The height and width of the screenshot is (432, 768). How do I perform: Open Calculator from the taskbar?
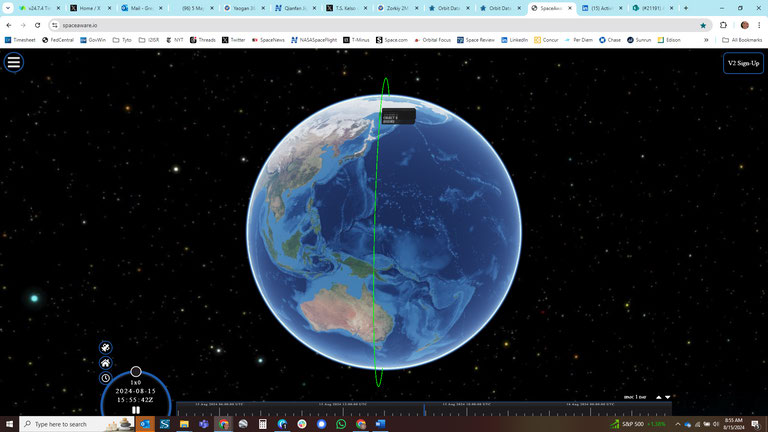(x=263, y=424)
